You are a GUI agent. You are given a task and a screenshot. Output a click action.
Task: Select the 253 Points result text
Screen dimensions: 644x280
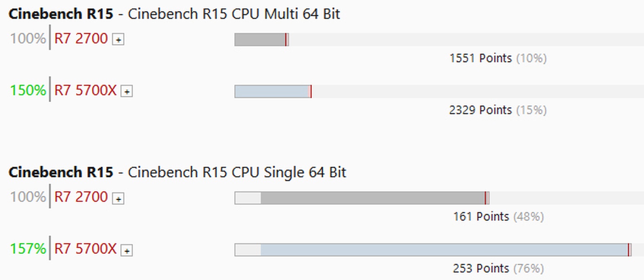pos(481,269)
